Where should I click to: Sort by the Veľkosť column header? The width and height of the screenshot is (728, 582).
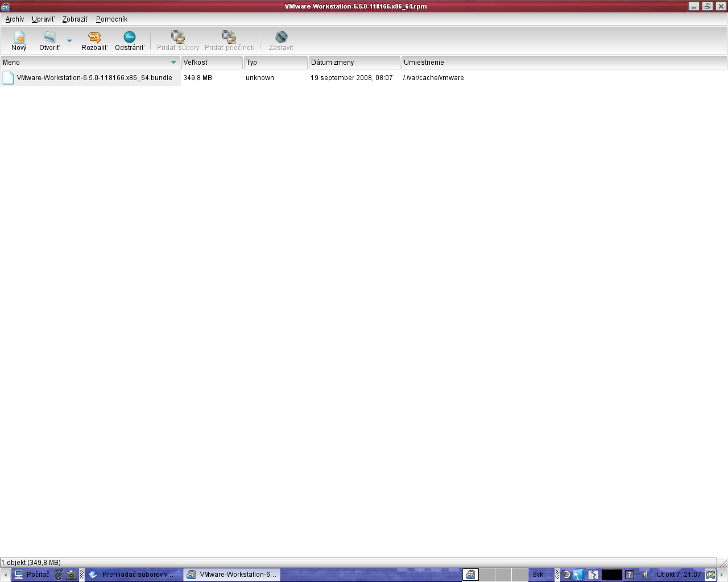point(212,63)
